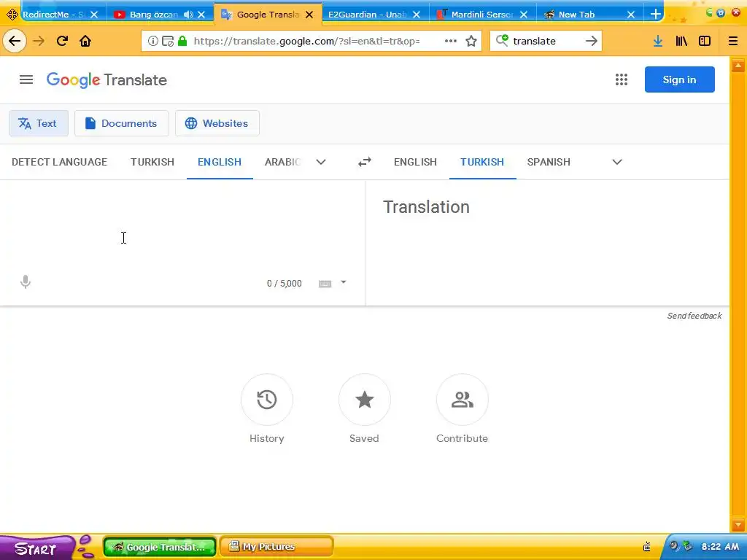The image size is (747, 560).
Task: Bookmark this page with the star icon
Action: 471,41
